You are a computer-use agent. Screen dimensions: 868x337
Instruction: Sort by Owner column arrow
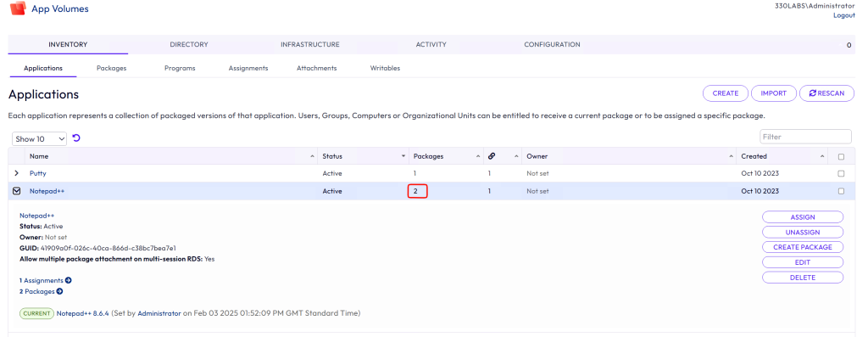[732, 157]
